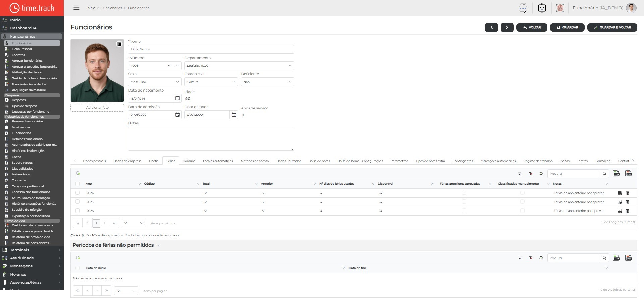The width and height of the screenshot is (644, 301).
Task: Search icon in vacation grid
Action: [x=604, y=174]
